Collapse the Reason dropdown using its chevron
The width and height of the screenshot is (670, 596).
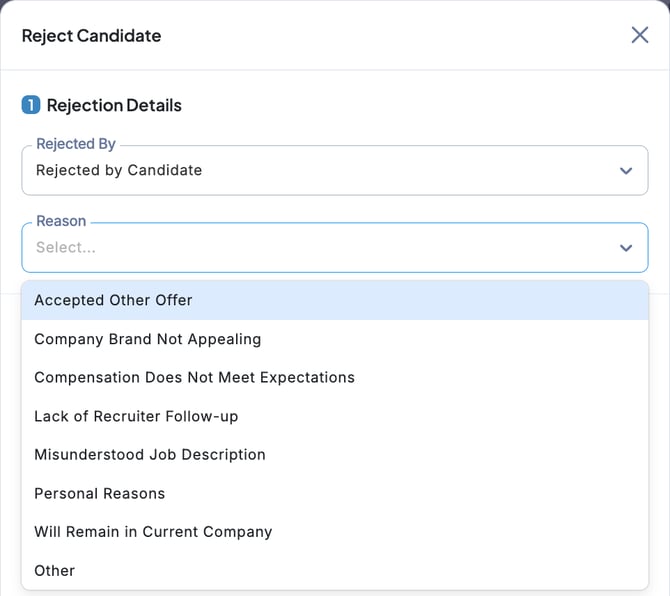point(626,248)
